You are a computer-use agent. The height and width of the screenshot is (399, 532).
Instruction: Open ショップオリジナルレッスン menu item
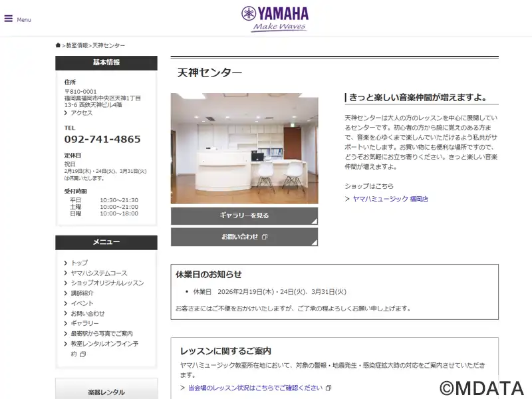107,283
